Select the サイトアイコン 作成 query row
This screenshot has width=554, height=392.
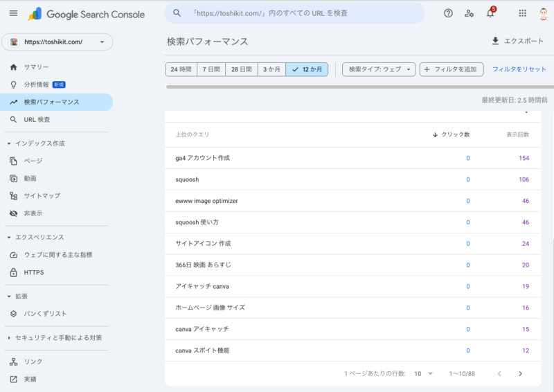click(353, 244)
